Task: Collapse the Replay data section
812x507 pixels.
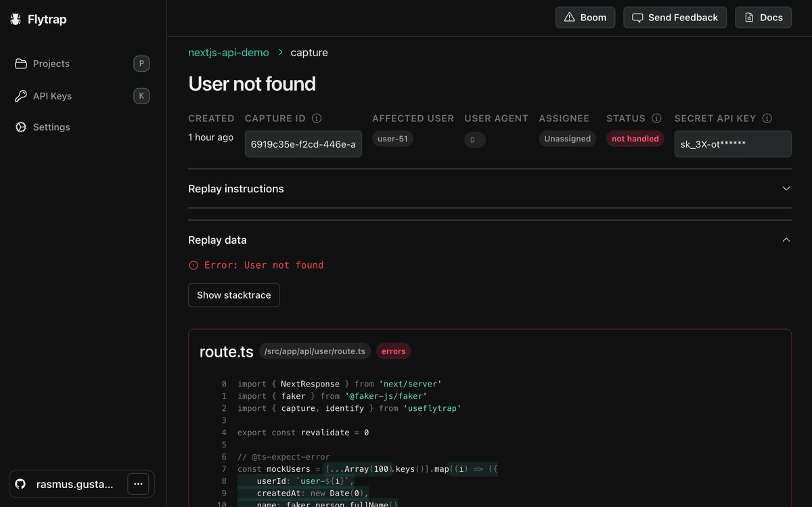Action: 786,240
